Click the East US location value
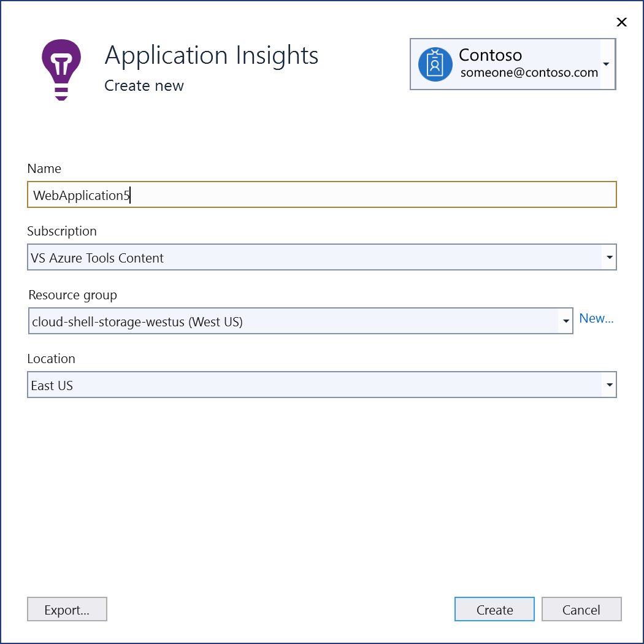The width and height of the screenshot is (644, 644). point(52,385)
